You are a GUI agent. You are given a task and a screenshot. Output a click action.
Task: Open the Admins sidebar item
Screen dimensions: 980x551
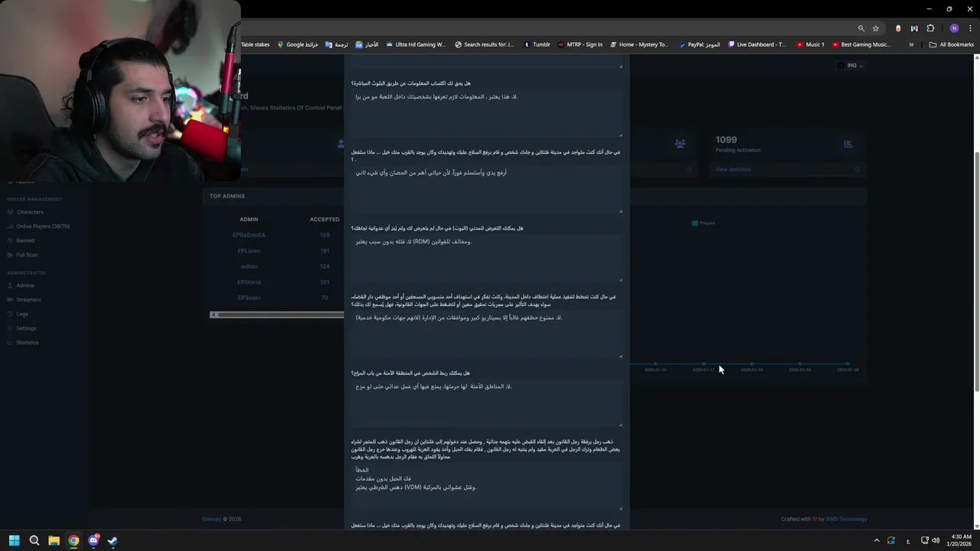pos(25,285)
